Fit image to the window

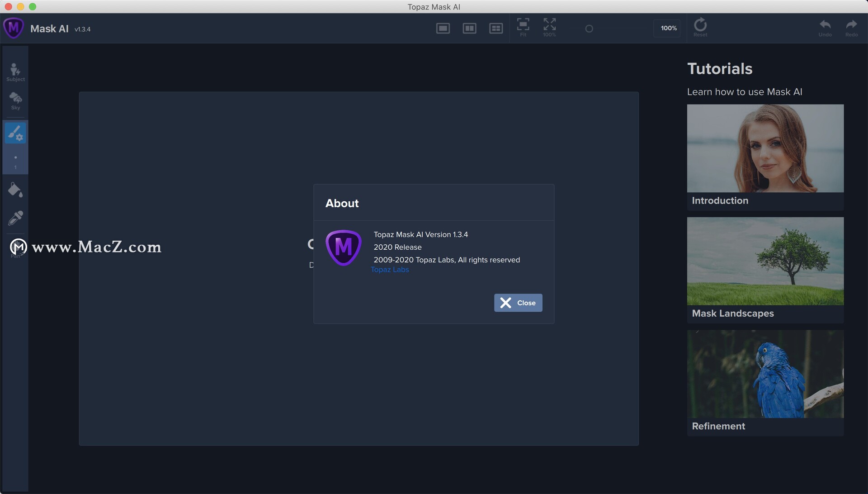[x=523, y=27]
